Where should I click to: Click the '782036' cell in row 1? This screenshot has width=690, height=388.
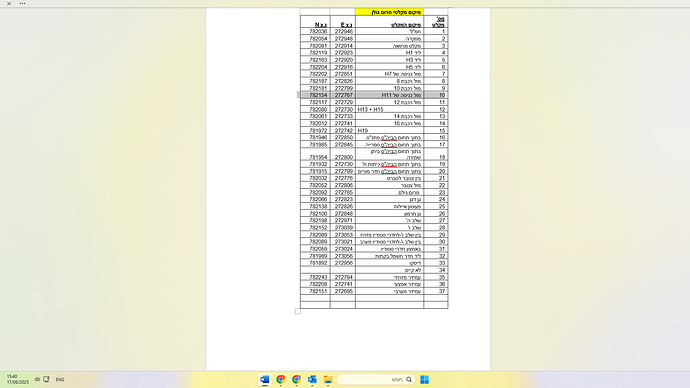coord(315,32)
